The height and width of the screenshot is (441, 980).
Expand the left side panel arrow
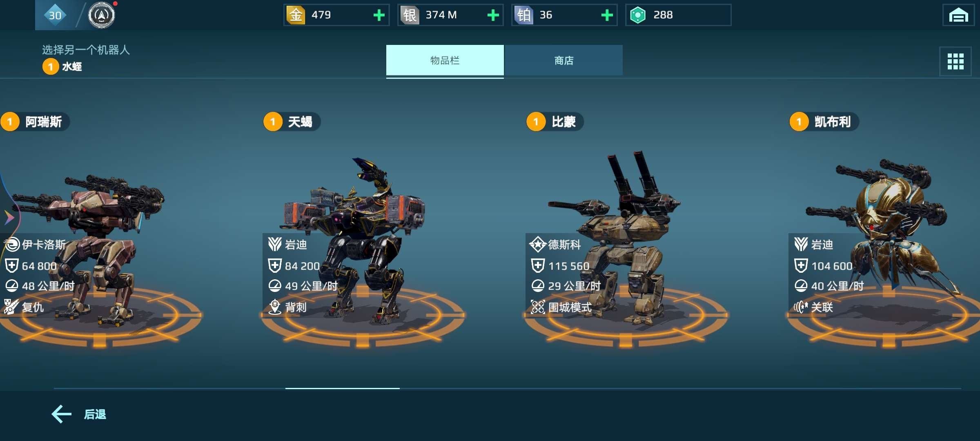pyautogui.click(x=9, y=218)
